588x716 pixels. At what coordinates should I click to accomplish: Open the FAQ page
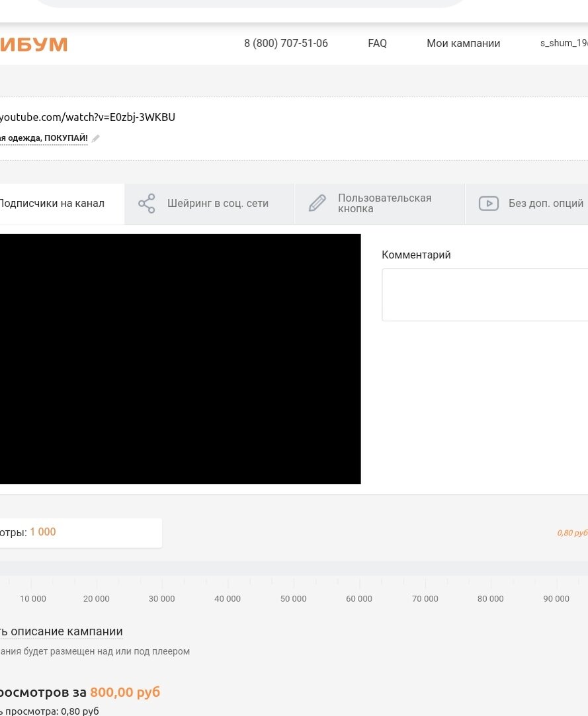378,44
